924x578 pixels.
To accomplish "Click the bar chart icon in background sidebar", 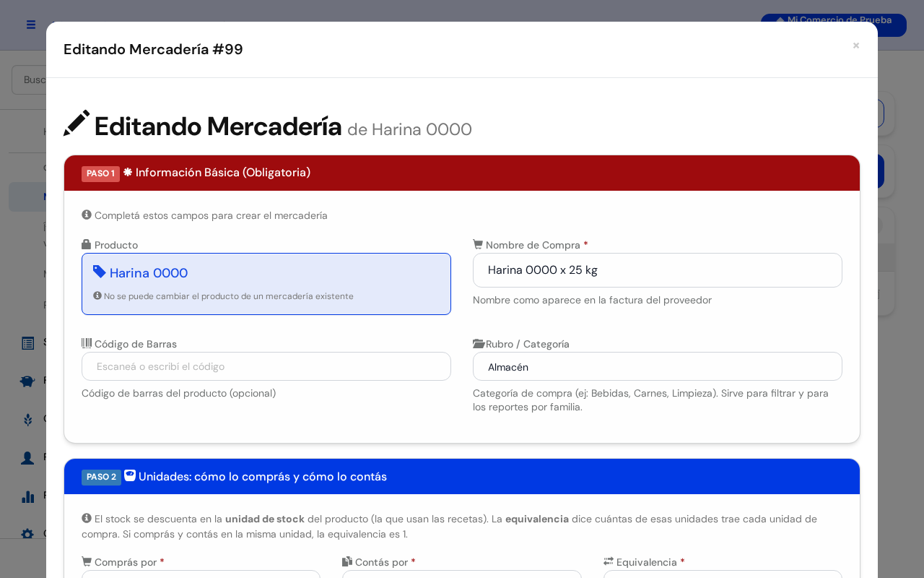I will coord(27,496).
